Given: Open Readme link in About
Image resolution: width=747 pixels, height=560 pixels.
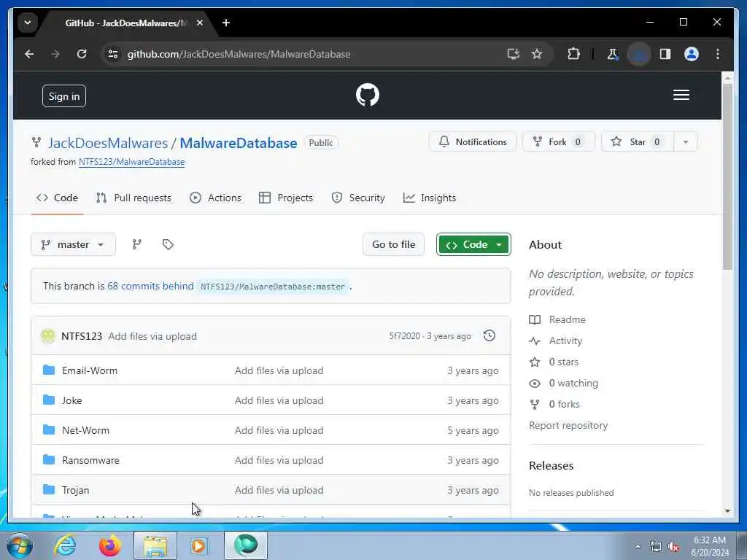Looking at the screenshot, I should point(557,319).
